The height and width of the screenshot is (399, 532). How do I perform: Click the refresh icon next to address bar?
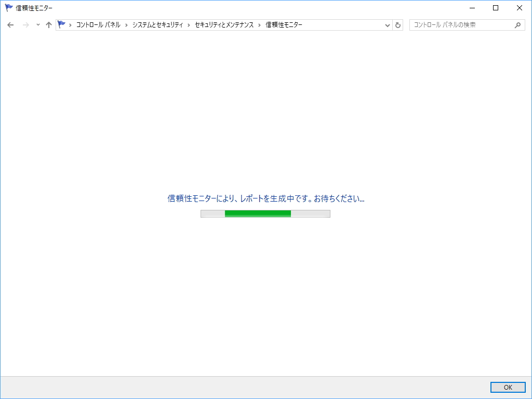point(398,24)
